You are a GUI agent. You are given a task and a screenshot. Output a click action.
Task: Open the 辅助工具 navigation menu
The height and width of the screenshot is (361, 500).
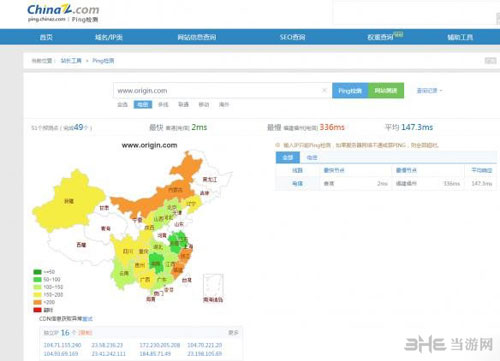coord(460,37)
